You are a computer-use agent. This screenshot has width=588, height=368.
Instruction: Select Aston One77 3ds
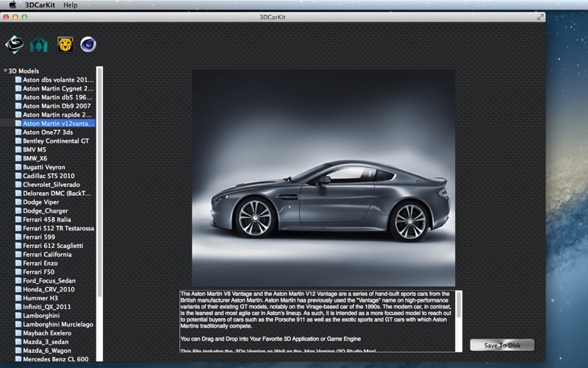48,132
